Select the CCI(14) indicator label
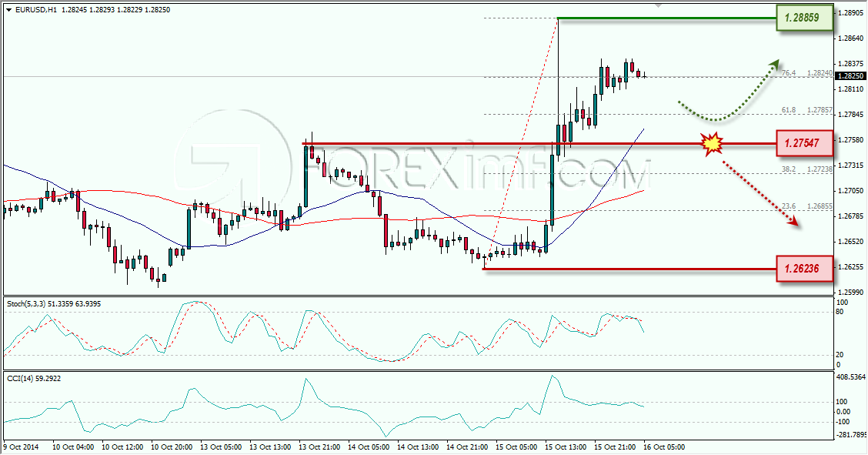The height and width of the screenshot is (455, 868). click(x=34, y=379)
